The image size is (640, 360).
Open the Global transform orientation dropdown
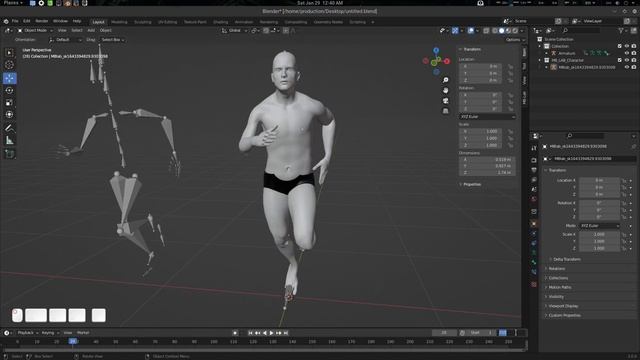[234, 31]
